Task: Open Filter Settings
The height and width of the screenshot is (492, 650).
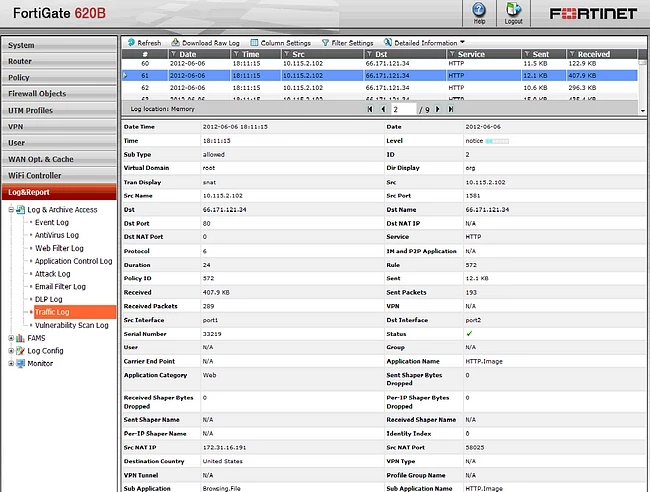Action: (347, 43)
